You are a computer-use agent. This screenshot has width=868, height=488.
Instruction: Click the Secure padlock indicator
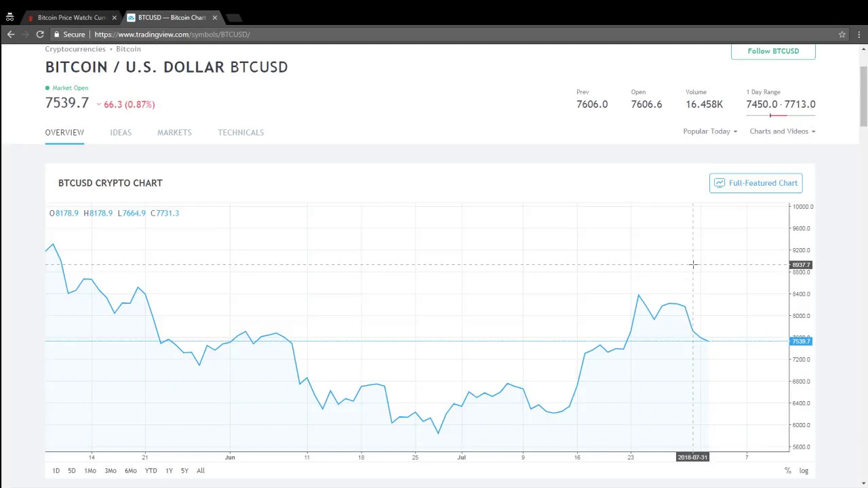click(69, 35)
